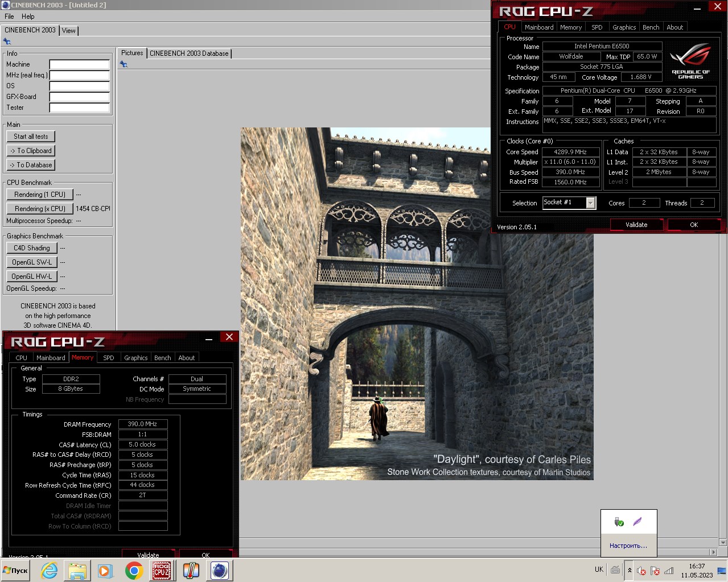Viewport: 728px width, 582px height.
Task: Click Validate in top-right CPU-Z window
Action: (x=636, y=225)
